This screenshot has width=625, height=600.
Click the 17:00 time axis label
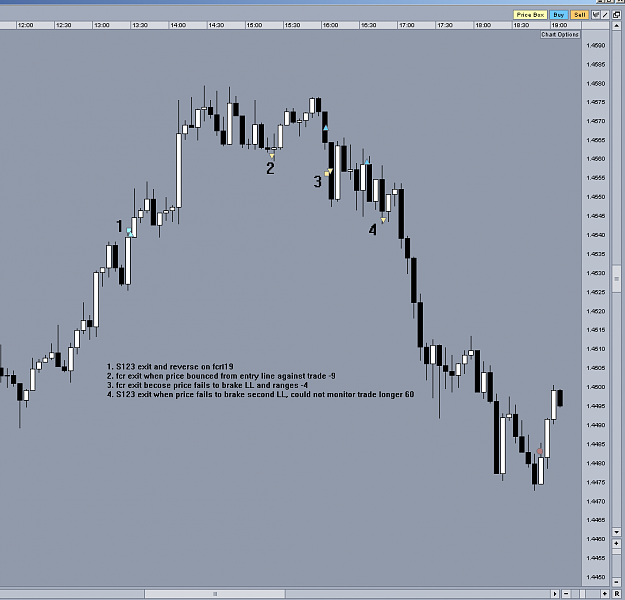click(x=406, y=25)
